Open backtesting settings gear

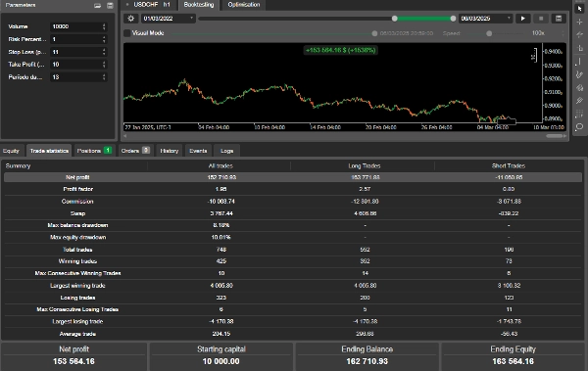[131, 19]
